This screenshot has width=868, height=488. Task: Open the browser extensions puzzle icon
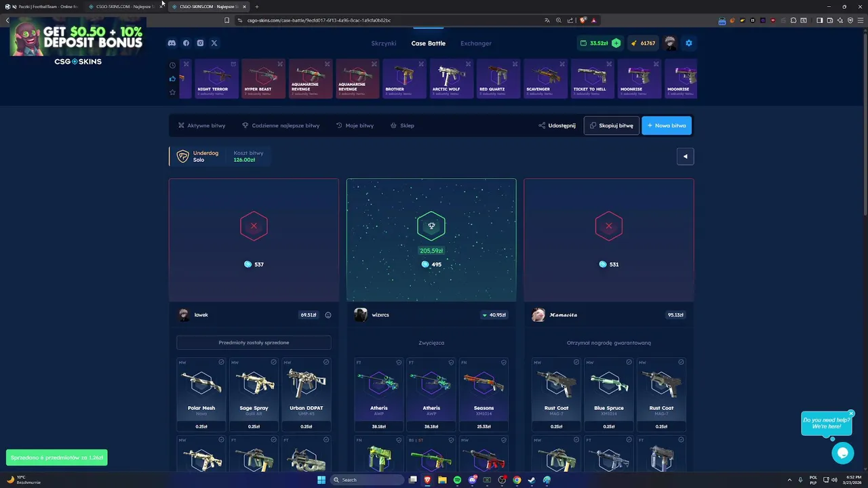(x=793, y=20)
